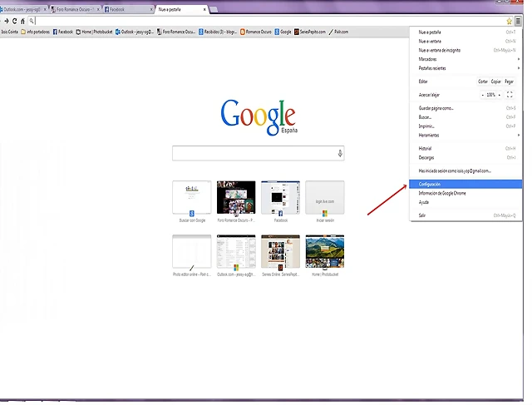532x405 pixels.
Task: Open a new tab with the new-tab button
Action: pyautogui.click(x=214, y=10)
